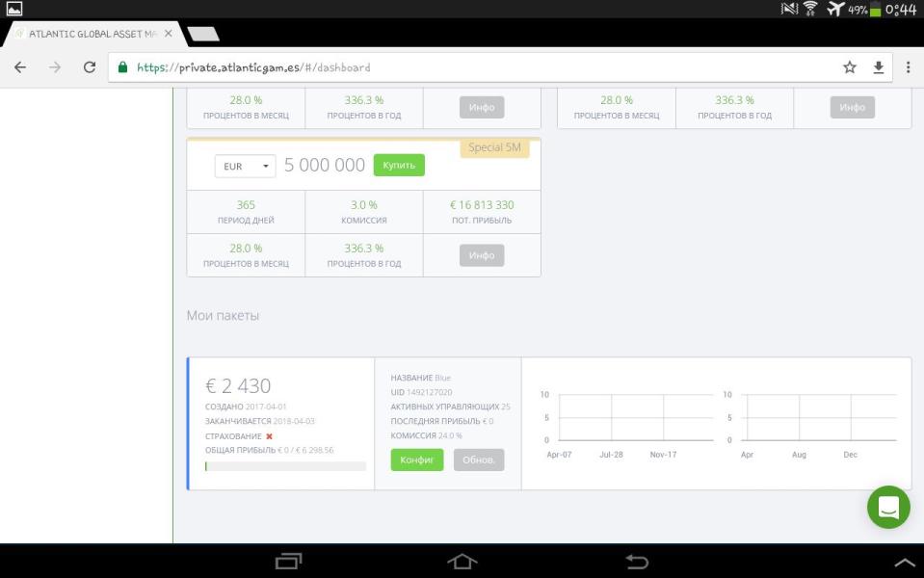Click the ОБЩАЯ ПРИБЫЛЬ € 0 / € 6 298.56 line
Image resolution: width=924 pixels, height=578 pixels.
coord(270,450)
